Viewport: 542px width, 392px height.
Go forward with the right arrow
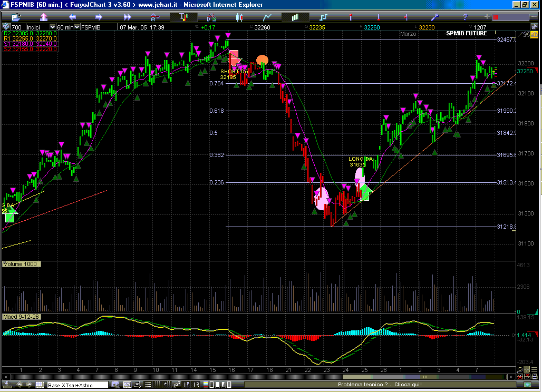(99, 17)
